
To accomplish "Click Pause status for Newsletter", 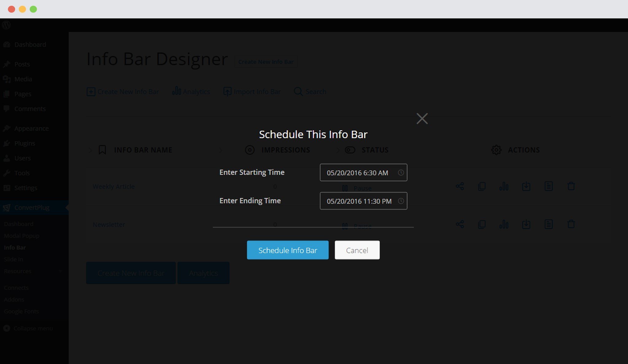I will pos(357,226).
